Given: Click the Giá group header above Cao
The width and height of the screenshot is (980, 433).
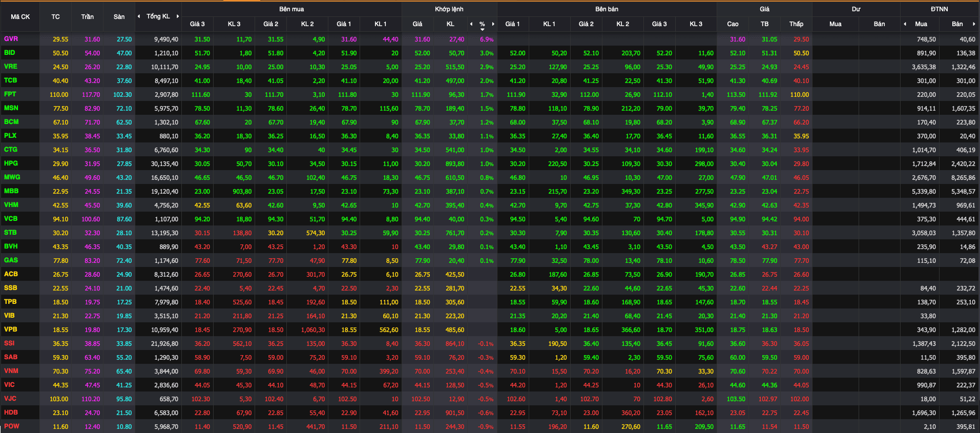Looking at the screenshot, I should click(764, 9).
